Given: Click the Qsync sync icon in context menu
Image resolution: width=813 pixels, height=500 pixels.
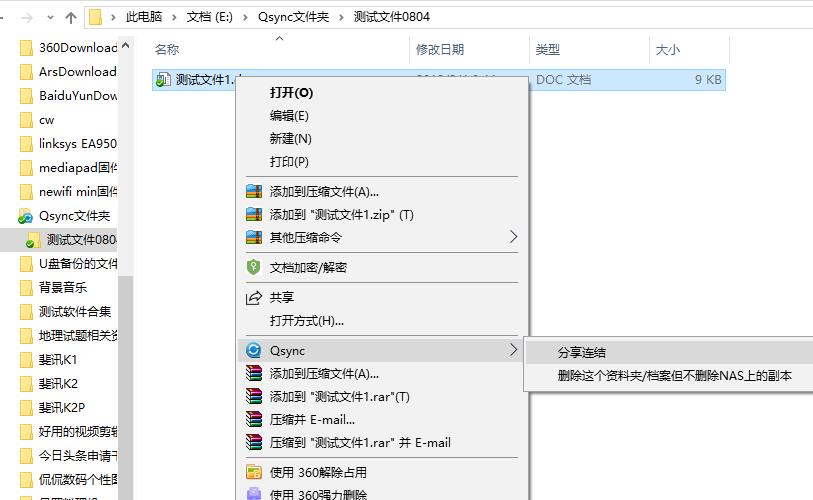Looking at the screenshot, I should tap(254, 351).
